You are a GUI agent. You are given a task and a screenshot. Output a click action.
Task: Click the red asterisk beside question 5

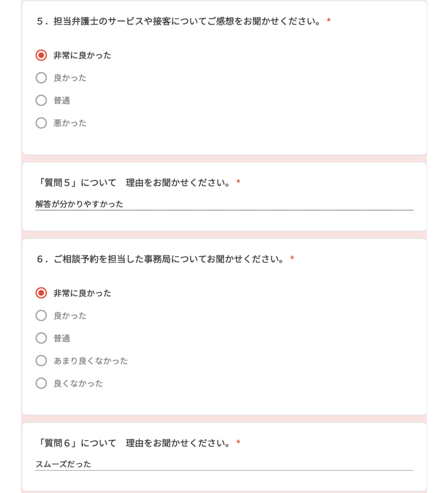click(x=329, y=21)
